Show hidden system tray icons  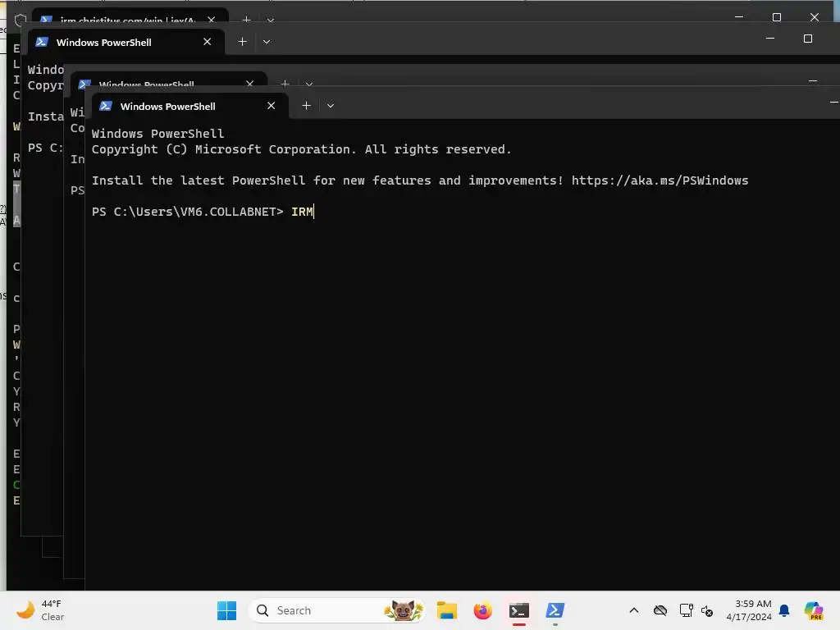pyautogui.click(x=634, y=610)
